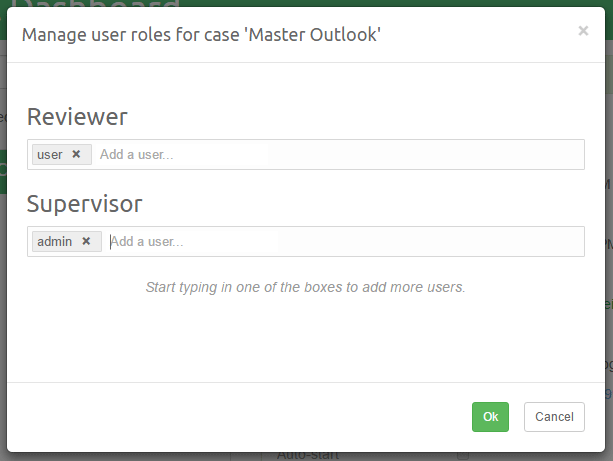Click empty right end of Reviewer box
613x461 pixels.
tap(520, 155)
